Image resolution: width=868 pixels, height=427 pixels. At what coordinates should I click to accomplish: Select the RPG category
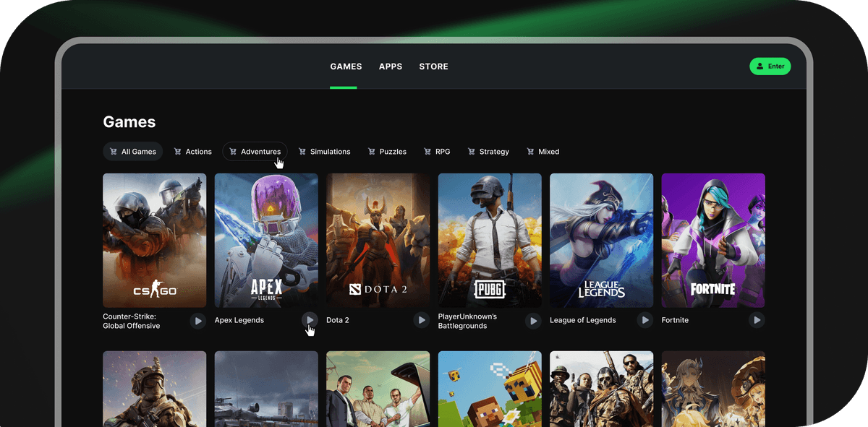pos(436,152)
